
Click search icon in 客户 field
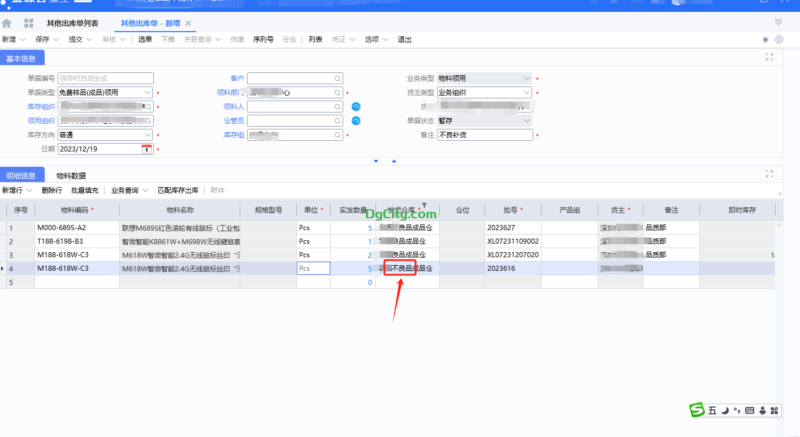(337, 79)
